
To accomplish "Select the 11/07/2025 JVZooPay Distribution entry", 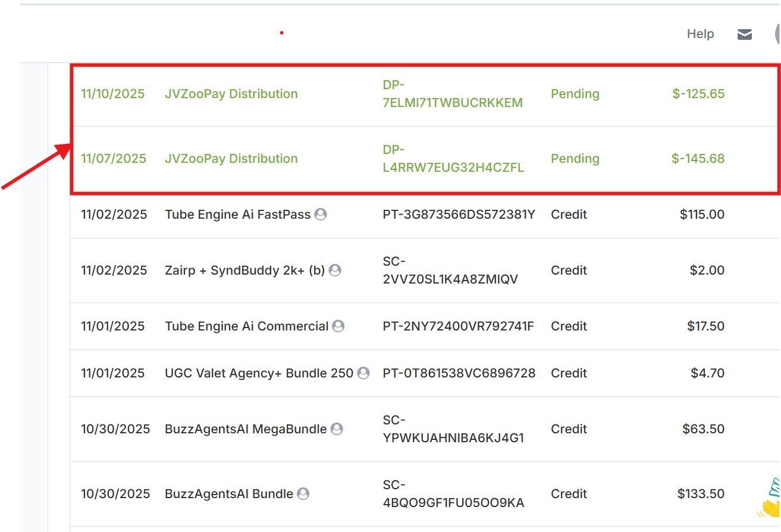I will click(231, 159).
